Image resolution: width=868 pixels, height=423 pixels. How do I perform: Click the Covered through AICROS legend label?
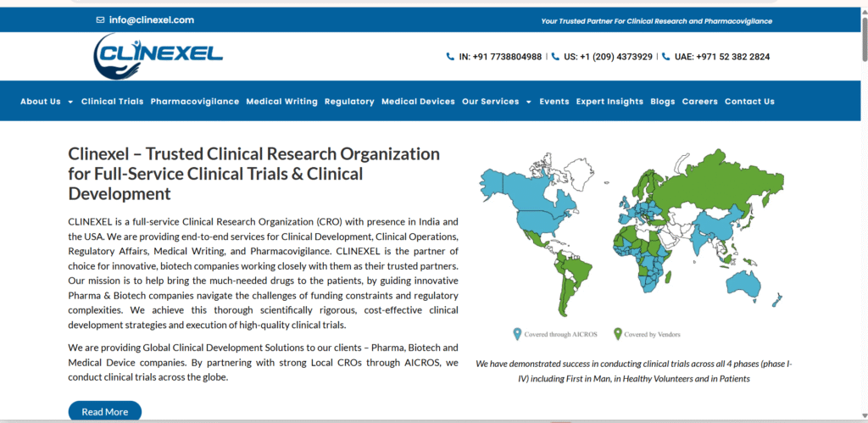[561, 334]
